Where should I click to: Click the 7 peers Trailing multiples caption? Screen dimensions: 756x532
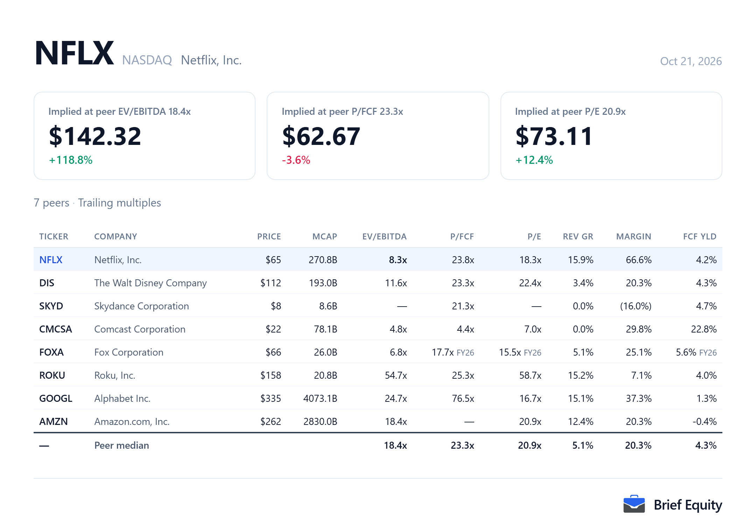coord(97,203)
